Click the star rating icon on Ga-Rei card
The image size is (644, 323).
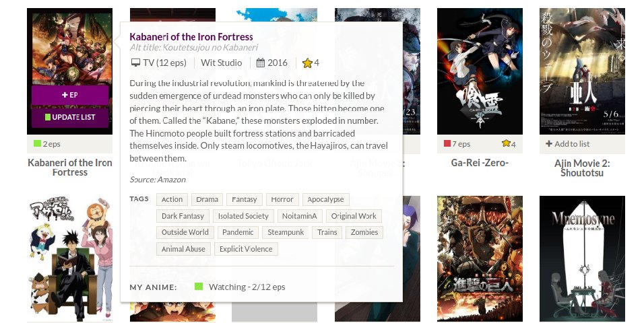tap(506, 143)
